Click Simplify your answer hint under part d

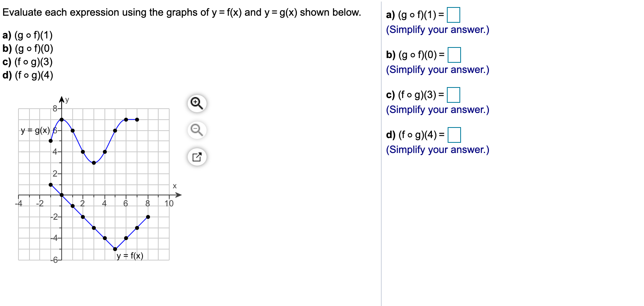tap(437, 150)
